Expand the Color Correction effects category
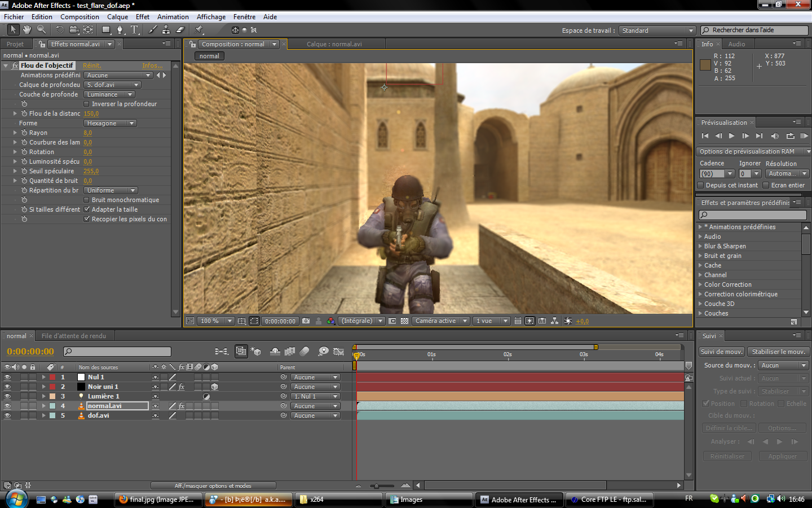Viewport: 812px width, 508px height. (x=700, y=284)
